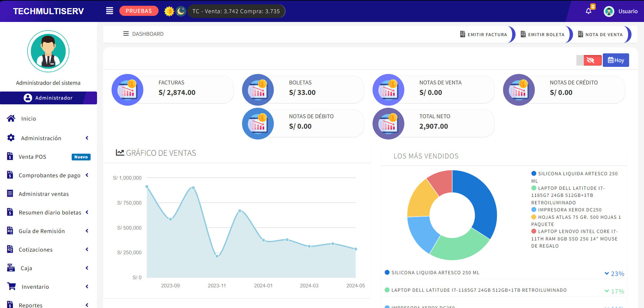This screenshot has width=644, height=308.
Task: Click the PRUEBAS badge
Action: click(139, 11)
